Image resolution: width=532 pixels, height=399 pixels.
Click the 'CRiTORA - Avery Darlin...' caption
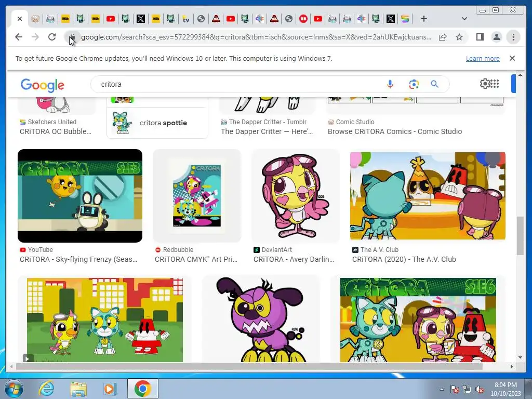(294, 260)
